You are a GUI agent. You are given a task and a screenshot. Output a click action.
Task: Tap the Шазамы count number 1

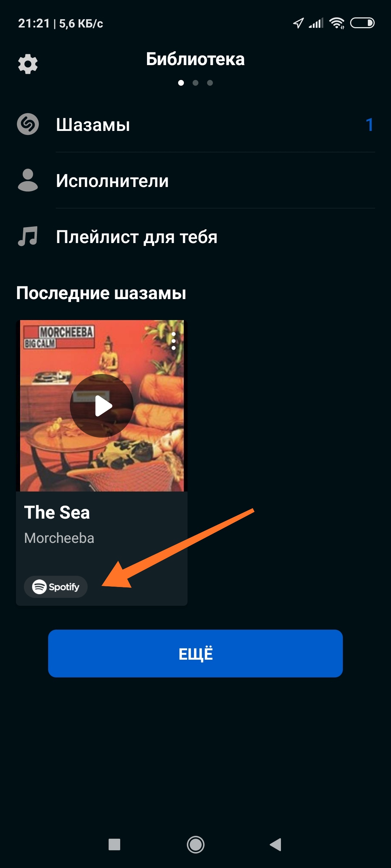tap(369, 125)
